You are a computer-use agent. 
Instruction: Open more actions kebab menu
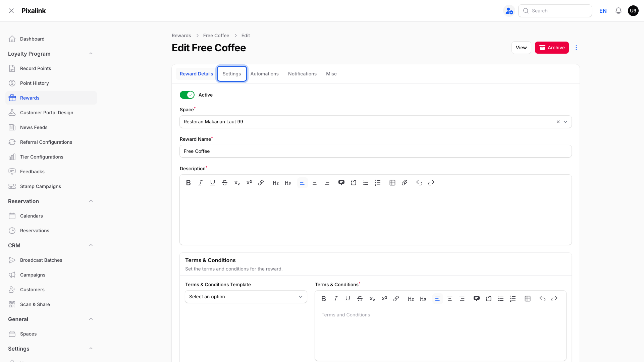coord(576,48)
